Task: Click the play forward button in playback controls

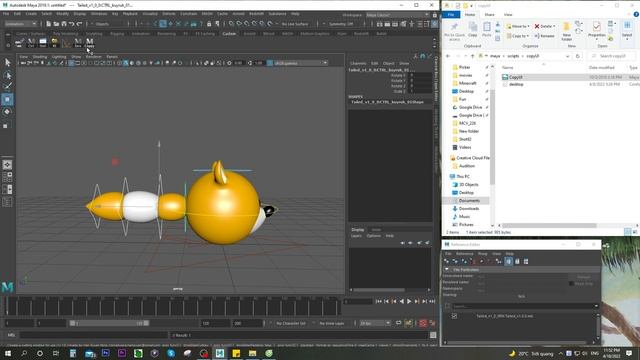Action: point(409,301)
